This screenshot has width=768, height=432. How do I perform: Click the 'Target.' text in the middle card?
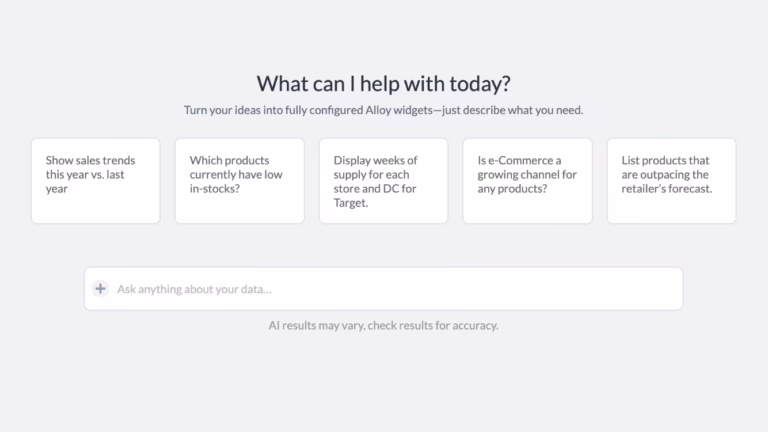351,202
